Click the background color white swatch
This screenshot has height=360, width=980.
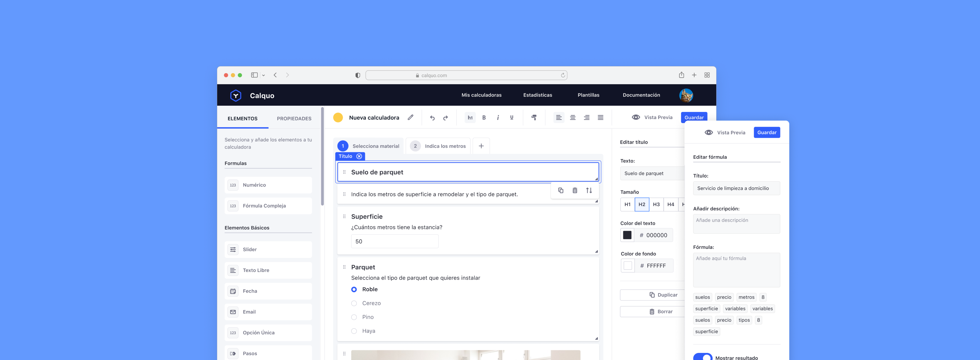pos(628,266)
